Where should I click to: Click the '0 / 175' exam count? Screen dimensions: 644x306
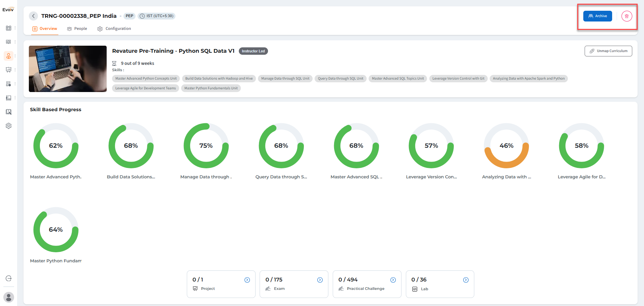(x=274, y=280)
